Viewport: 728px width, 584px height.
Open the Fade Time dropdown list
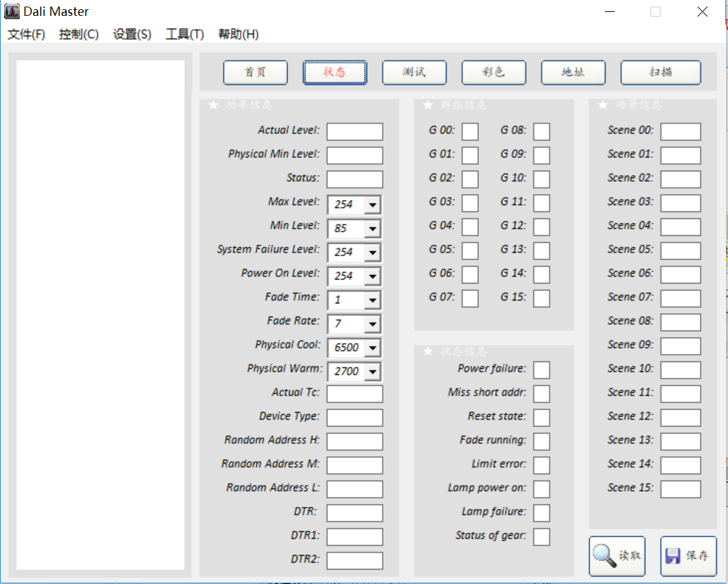pos(372,300)
